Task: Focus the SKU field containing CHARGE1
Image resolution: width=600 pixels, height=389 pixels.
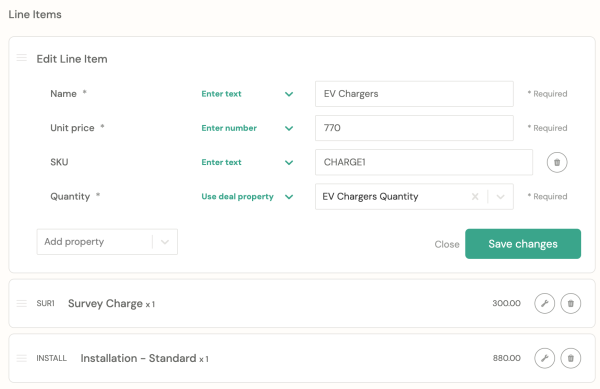Action: (424, 163)
